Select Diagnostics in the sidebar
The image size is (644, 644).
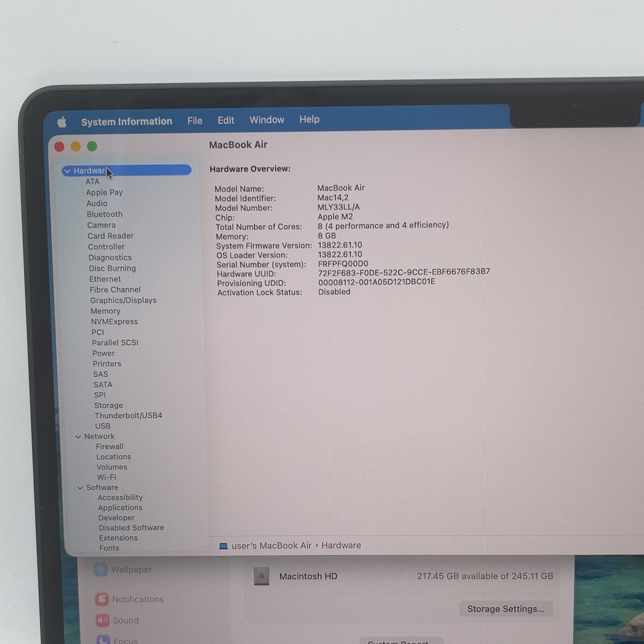[110, 258]
